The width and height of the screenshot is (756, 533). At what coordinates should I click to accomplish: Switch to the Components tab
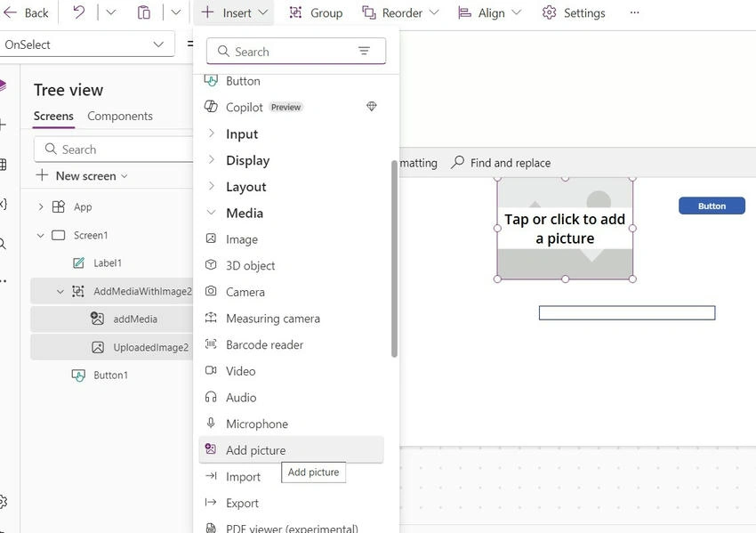coord(119,117)
